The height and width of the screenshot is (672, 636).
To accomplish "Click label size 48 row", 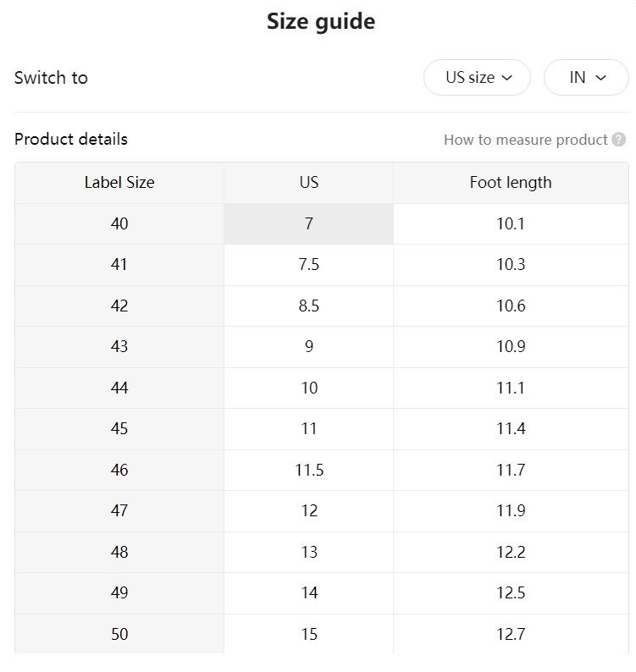I will click(x=322, y=552).
